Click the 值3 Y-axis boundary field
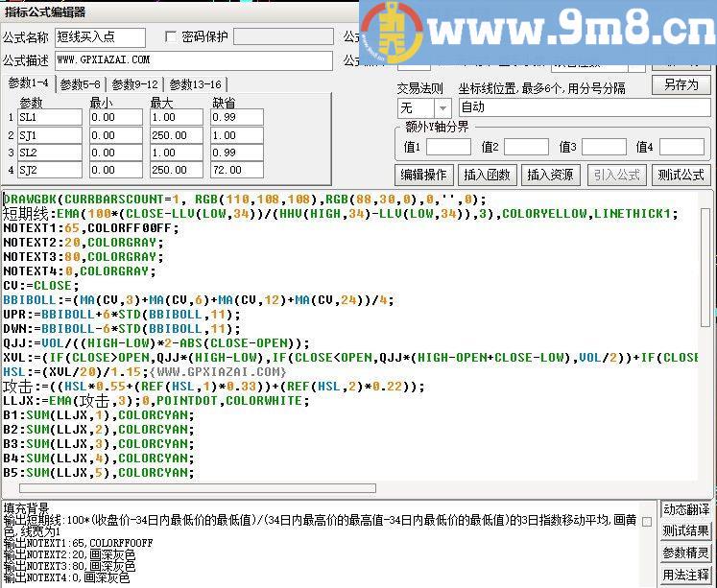This screenshot has width=717, height=588. pyautogui.click(x=604, y=147)
